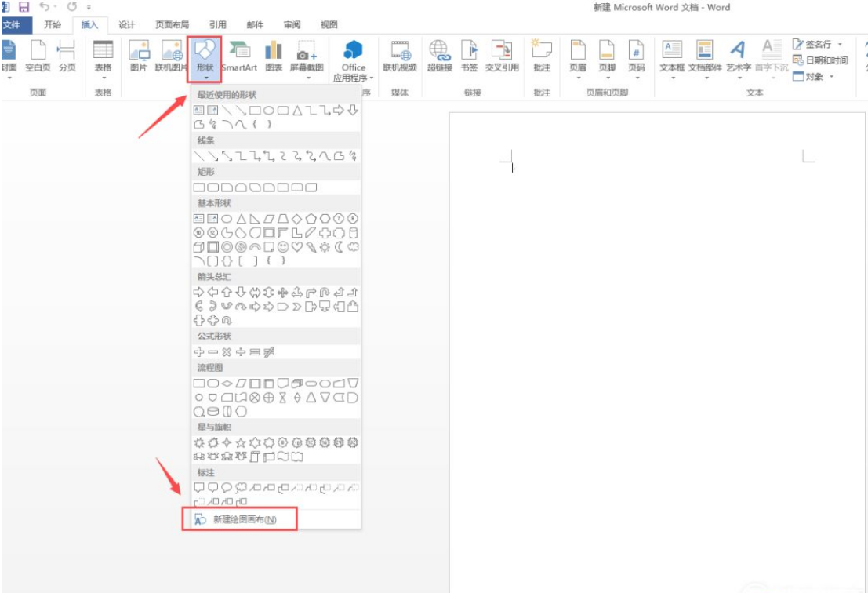Insert a page break (分页)
This screenshot has height=593, width=868.
click(x=67, y=57)
